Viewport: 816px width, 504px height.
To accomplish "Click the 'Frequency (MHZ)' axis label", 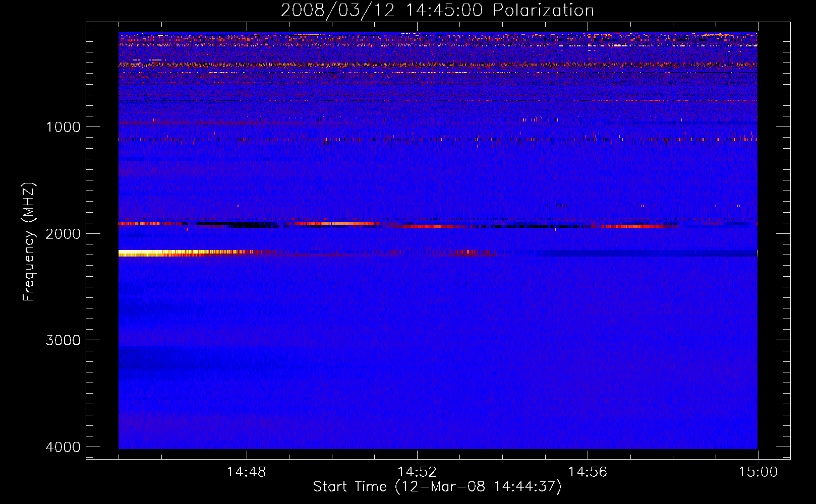I will 29,242.
